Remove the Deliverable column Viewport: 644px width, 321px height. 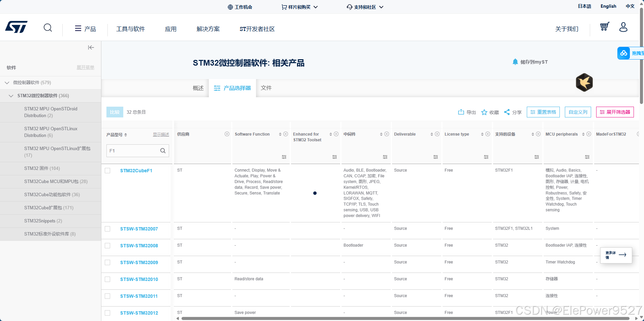click(437, 134)
